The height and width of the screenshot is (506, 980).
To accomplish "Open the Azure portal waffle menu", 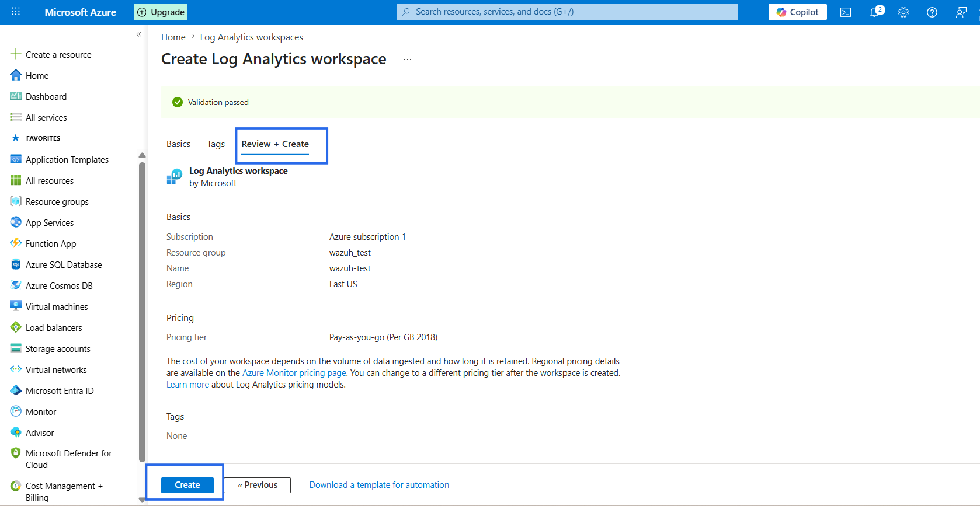I will tap(16, 12).
